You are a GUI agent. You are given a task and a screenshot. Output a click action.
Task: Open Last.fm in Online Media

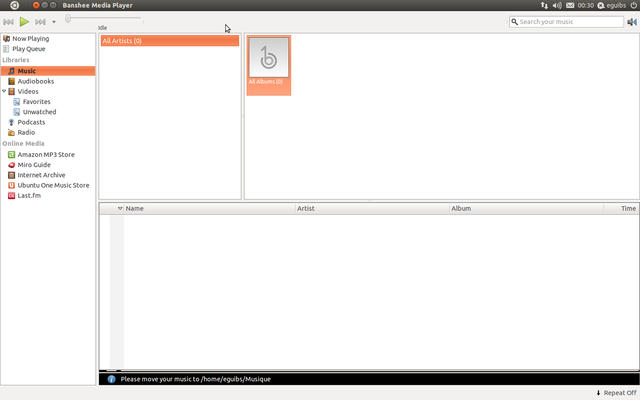coord(28,196)
